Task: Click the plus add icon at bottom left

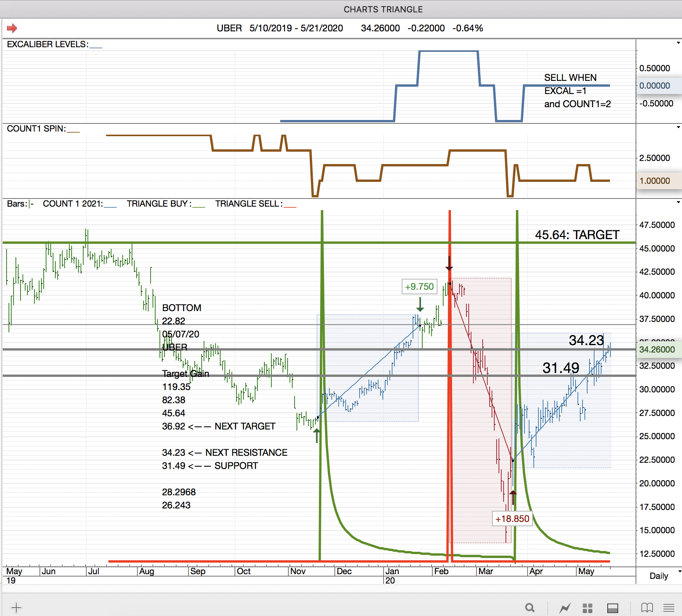Action: [x=16, y=607]
